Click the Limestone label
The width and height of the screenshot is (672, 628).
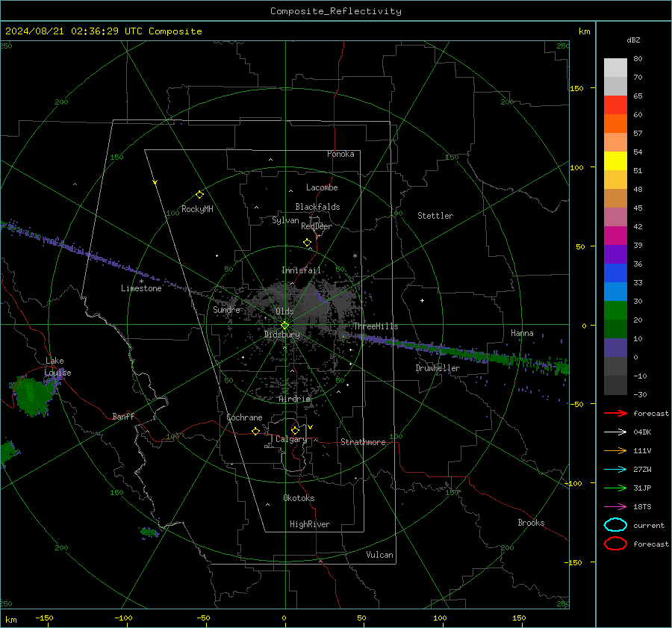pyautogui.click(x=141, y=288)
